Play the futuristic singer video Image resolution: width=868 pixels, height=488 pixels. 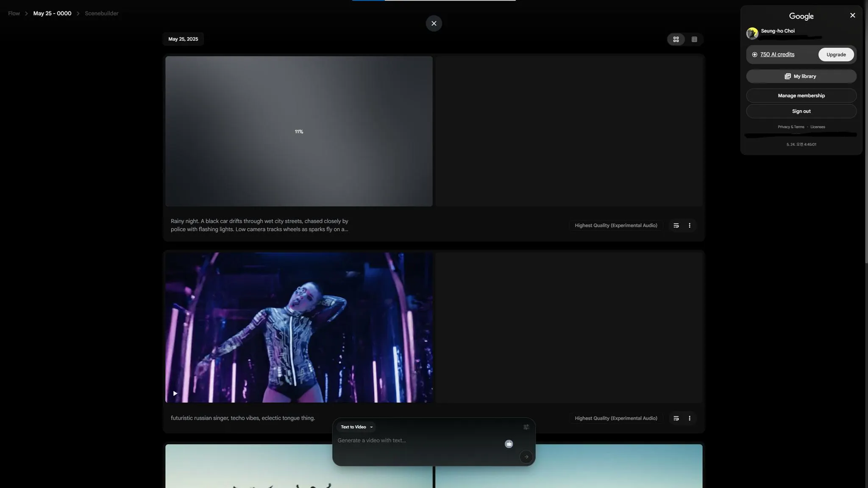pos(175,394)
